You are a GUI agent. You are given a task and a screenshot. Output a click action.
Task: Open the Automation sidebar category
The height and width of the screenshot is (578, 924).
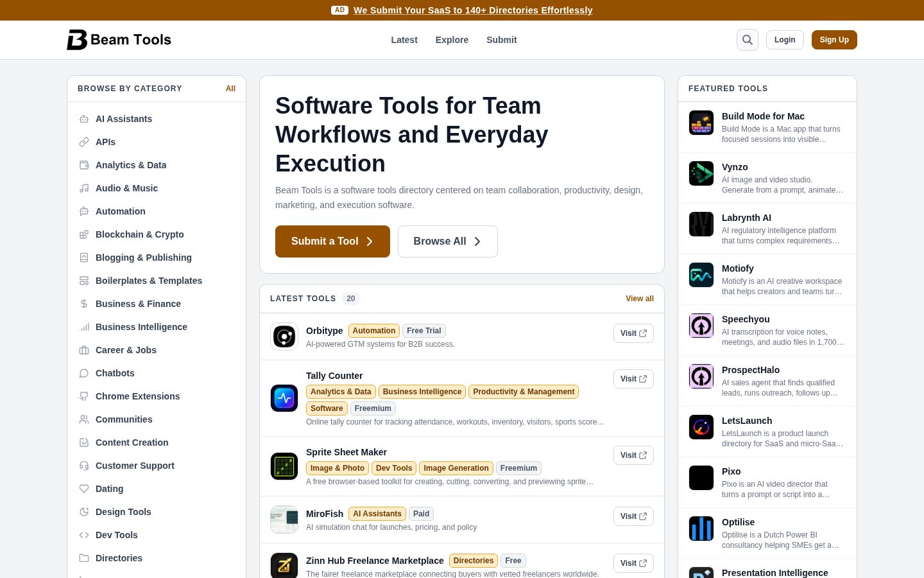[121, 211]
